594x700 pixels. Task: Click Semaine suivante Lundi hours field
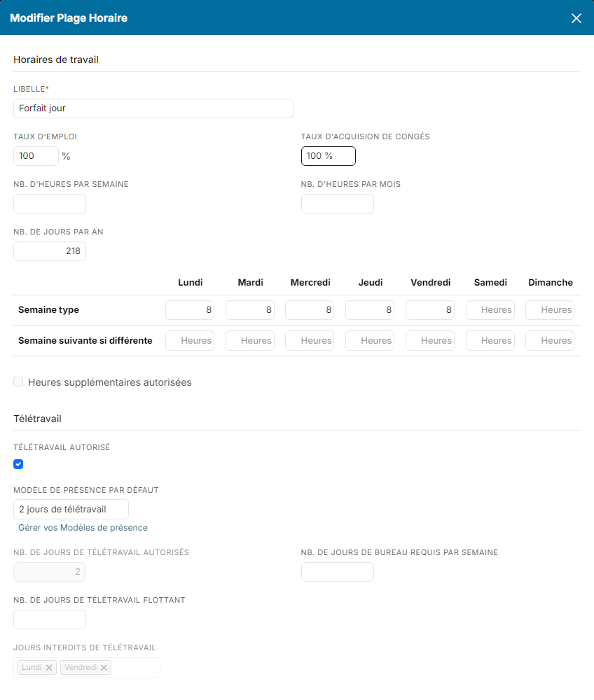pyautogui.click(x=190, y=341)
